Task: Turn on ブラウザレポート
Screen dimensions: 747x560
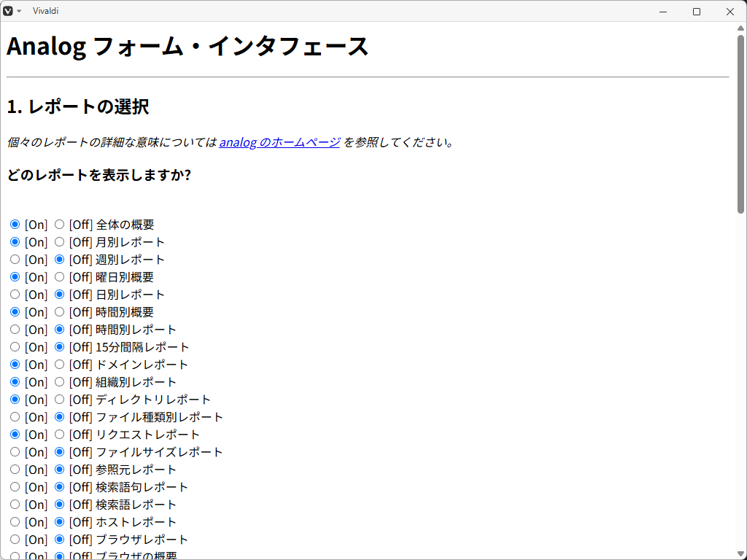Action: point(15,539)
